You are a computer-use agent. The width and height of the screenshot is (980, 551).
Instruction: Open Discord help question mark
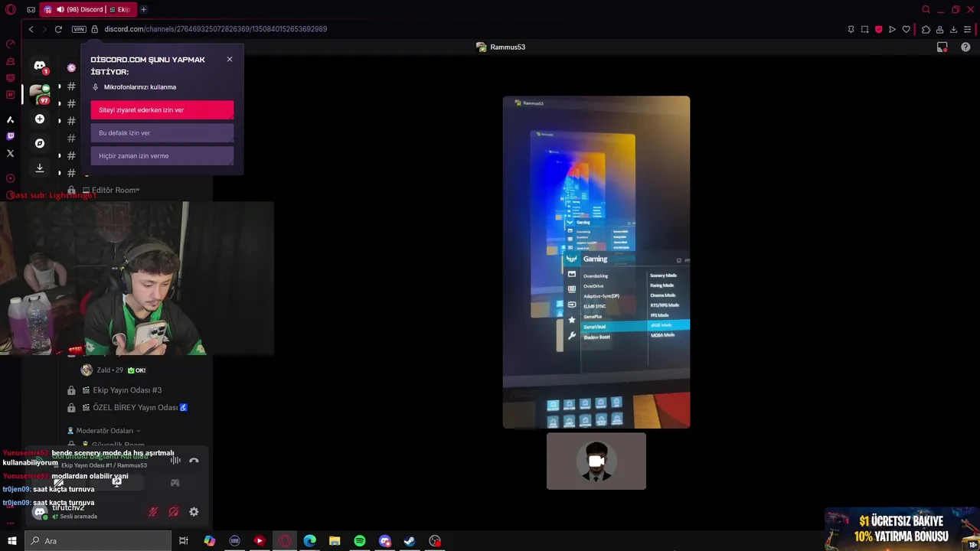[x=965, y=47]
